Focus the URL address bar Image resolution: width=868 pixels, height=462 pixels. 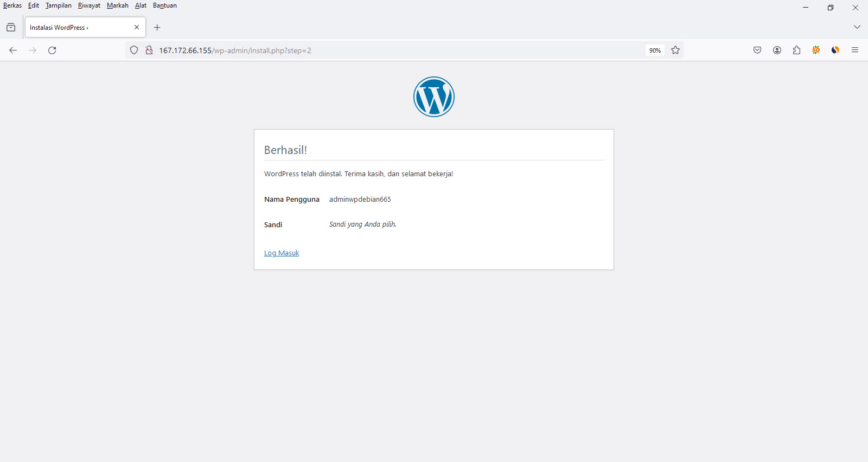(x=380, y=50)
